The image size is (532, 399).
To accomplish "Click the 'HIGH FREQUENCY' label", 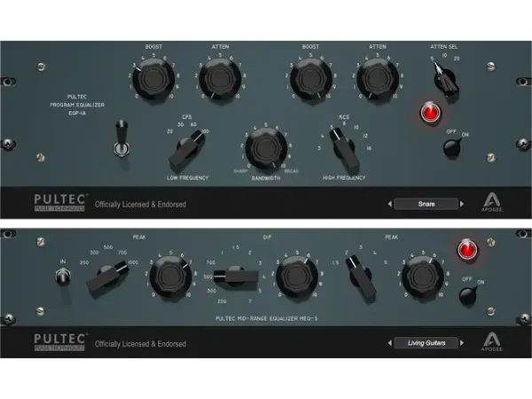I will click(x=344, y=178).
